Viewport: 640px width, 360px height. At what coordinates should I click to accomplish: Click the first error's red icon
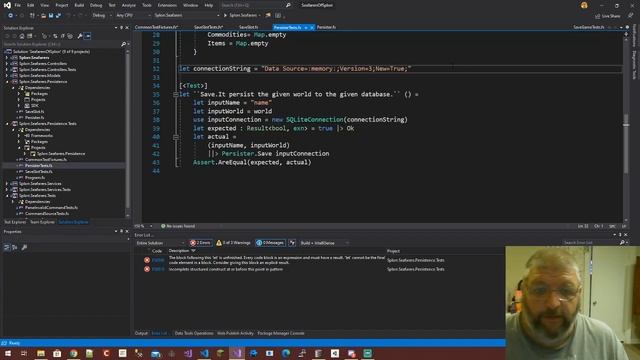tap(147, 260)
